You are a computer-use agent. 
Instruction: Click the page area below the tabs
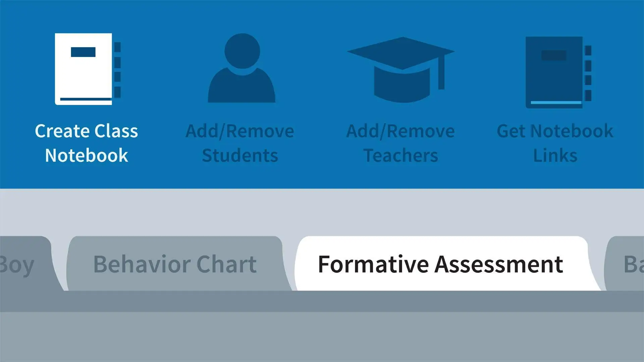point(322,337)
